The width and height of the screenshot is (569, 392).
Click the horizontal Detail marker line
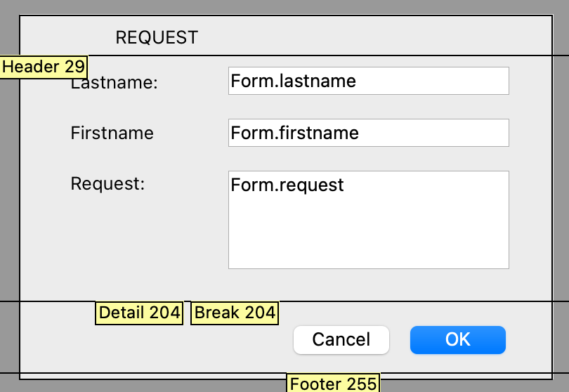tap(421, 302)
